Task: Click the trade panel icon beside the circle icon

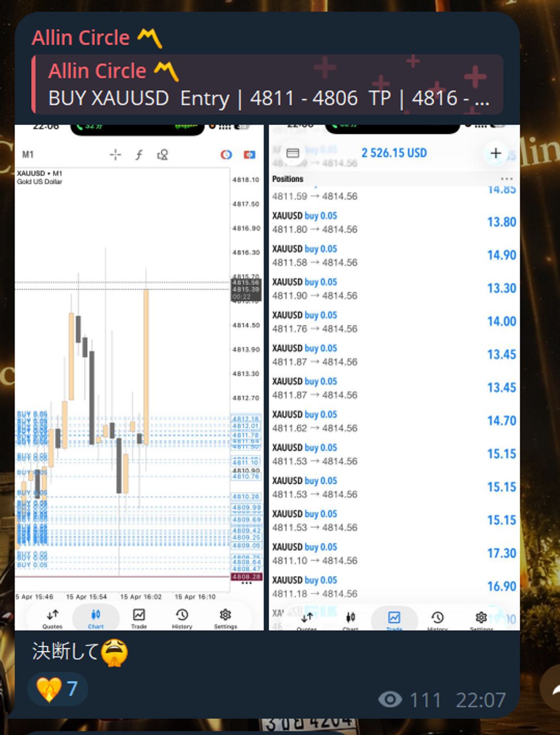Action: 249,155
